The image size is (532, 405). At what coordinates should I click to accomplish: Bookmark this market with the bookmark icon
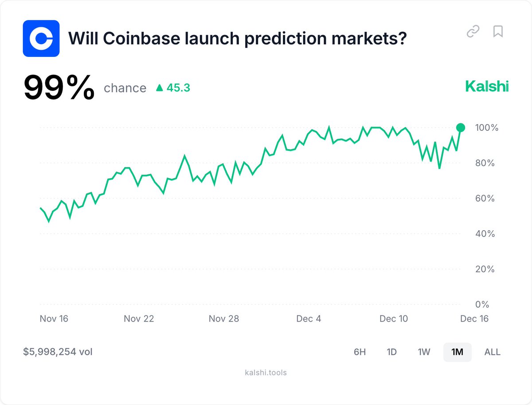pyautogui.click(x=498, y=31)
